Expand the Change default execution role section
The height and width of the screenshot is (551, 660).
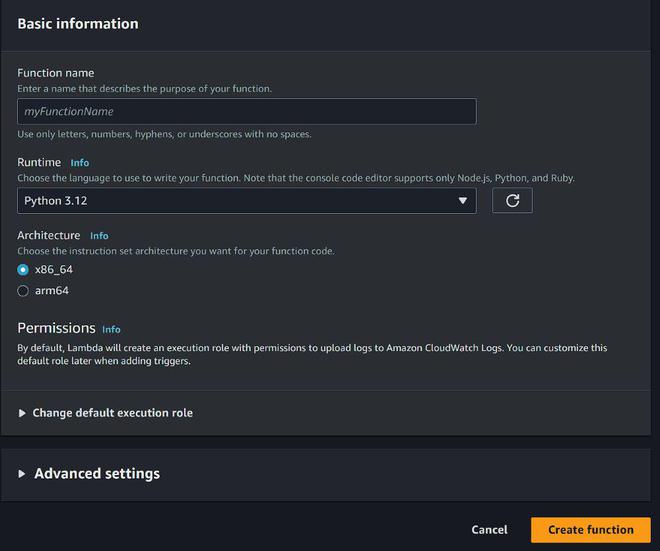112,413
